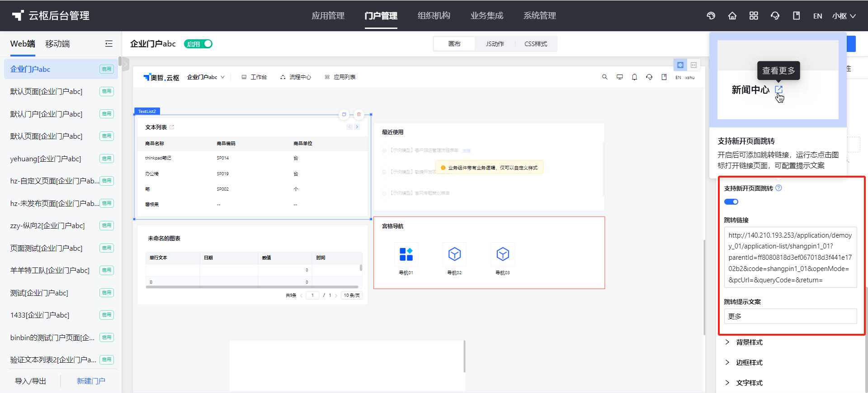This screenshot has width=868, height=393.
Task: Open 系统管理 in the top menu
Action: 540,16
